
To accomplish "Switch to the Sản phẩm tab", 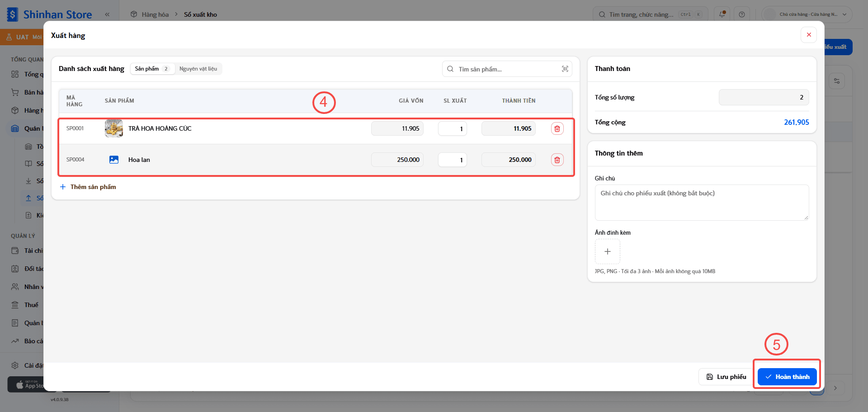I will (152, 69).
